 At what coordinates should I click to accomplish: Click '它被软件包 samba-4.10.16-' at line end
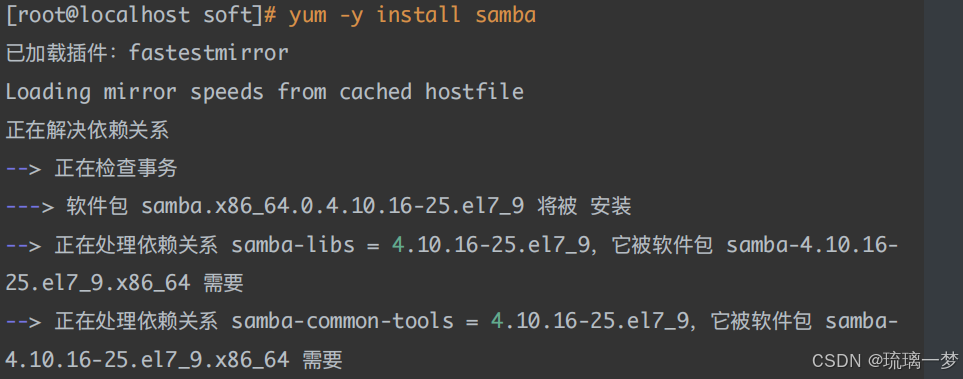click(x=754, y=245)
